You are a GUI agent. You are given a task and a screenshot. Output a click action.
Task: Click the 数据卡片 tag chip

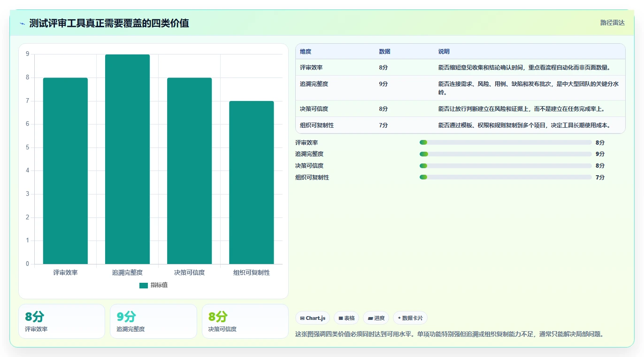[410, 318]
